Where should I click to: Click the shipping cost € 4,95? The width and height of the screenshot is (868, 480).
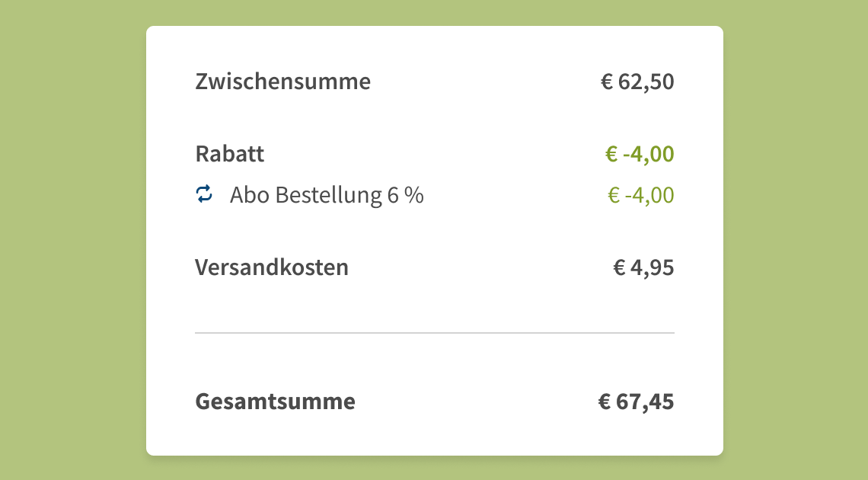[x=644, y=267]
